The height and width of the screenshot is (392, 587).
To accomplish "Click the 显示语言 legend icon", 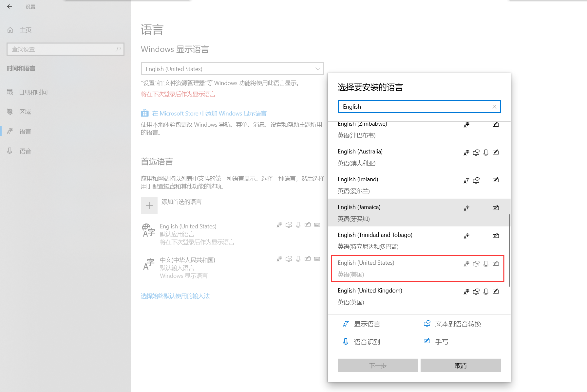I will (346, 324).
